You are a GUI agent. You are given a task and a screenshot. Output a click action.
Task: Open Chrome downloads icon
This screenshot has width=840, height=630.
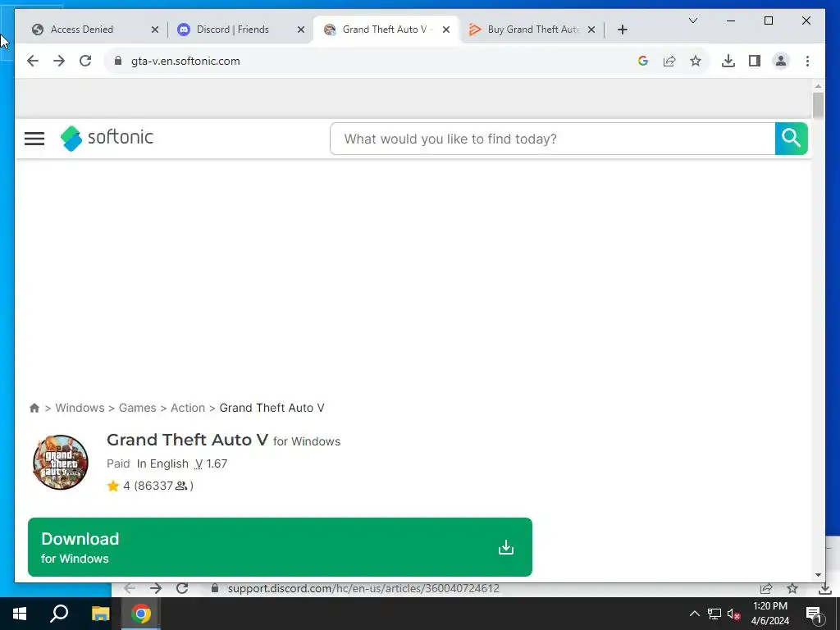pos(728,61)
